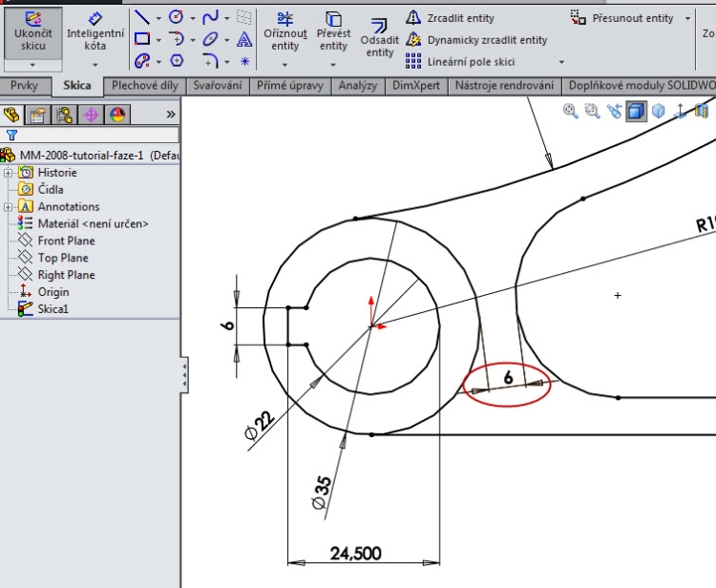This screenshot has height=588, width=716.
Task: Expand the Annotations tree node
Action: pos(8,207)
